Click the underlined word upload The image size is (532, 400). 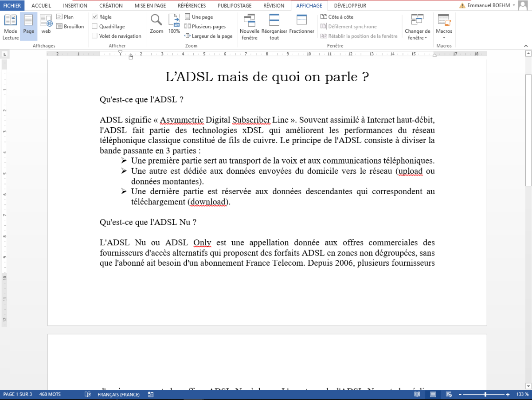coord(411,171)
